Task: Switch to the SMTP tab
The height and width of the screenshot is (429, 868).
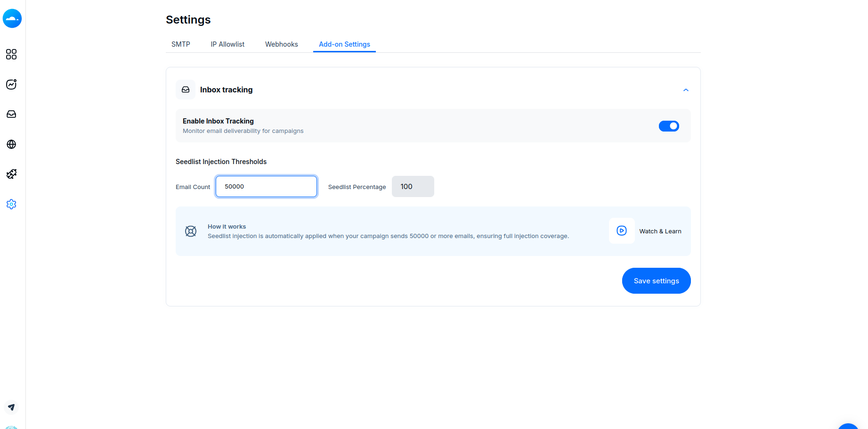Action: pos(181,44)
